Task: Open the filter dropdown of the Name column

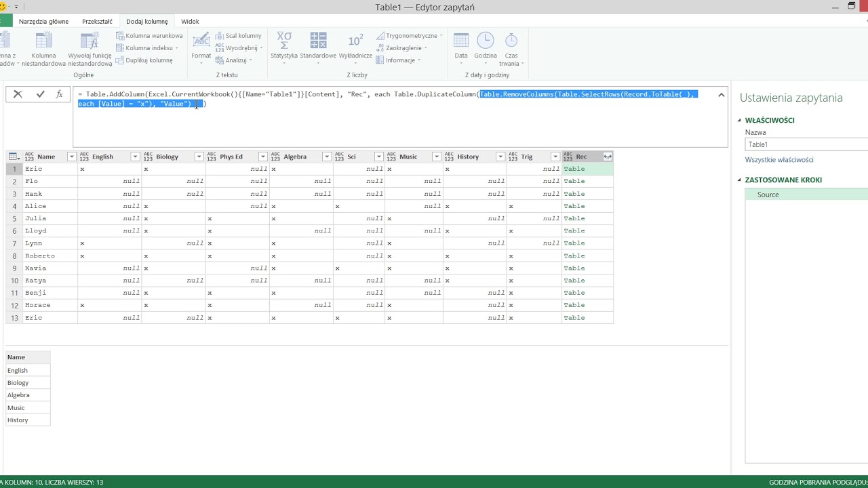Action: 71,157
